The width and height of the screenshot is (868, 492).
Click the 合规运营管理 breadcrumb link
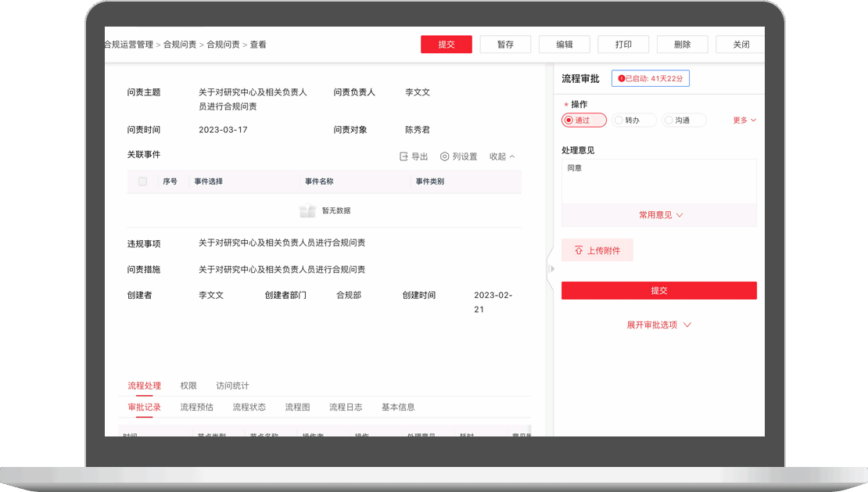coord(129,45)
